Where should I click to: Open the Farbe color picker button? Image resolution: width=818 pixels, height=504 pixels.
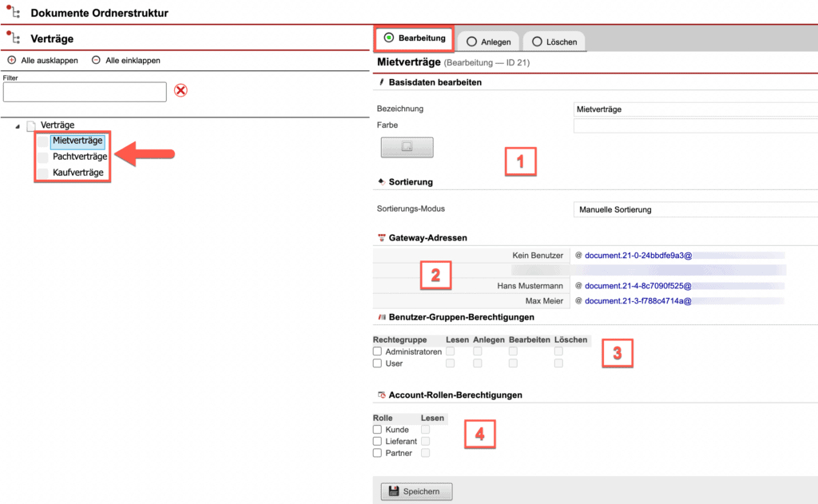click(x=406, y=147)
